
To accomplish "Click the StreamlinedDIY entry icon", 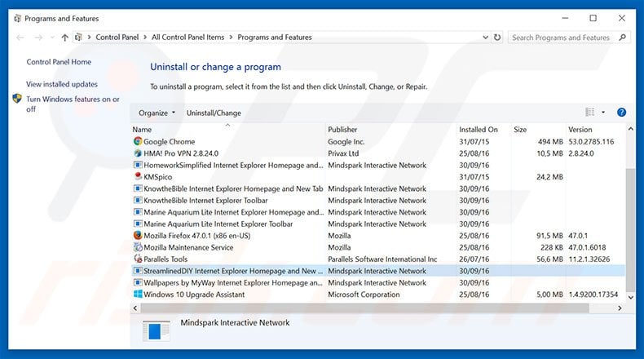I will click(138, 271).
